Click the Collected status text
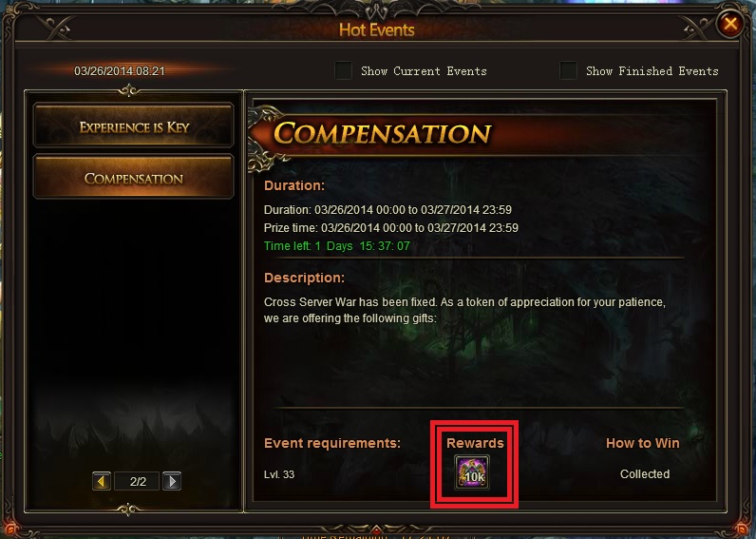 pos(645,473)
